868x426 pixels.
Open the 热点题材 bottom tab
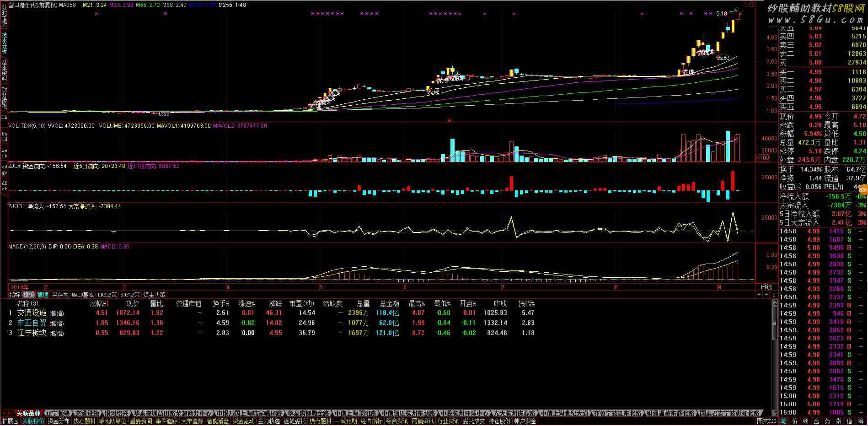click(x=321, y=421)
